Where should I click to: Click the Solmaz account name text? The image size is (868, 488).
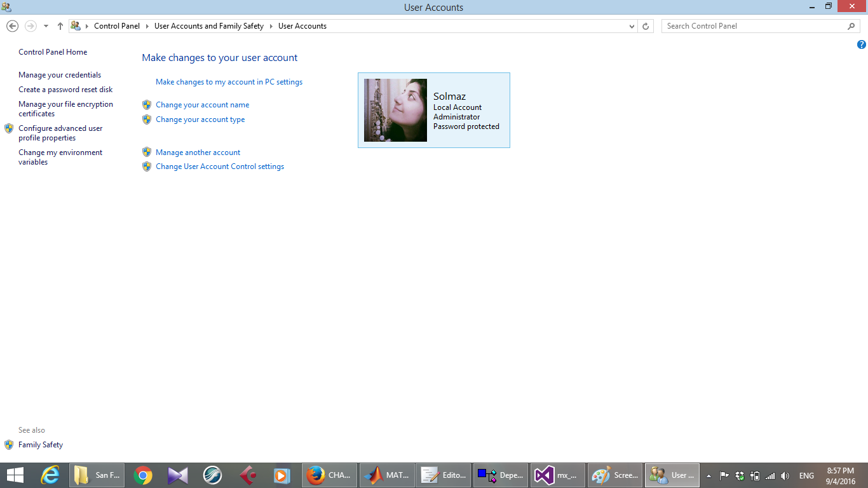point(449,97)
